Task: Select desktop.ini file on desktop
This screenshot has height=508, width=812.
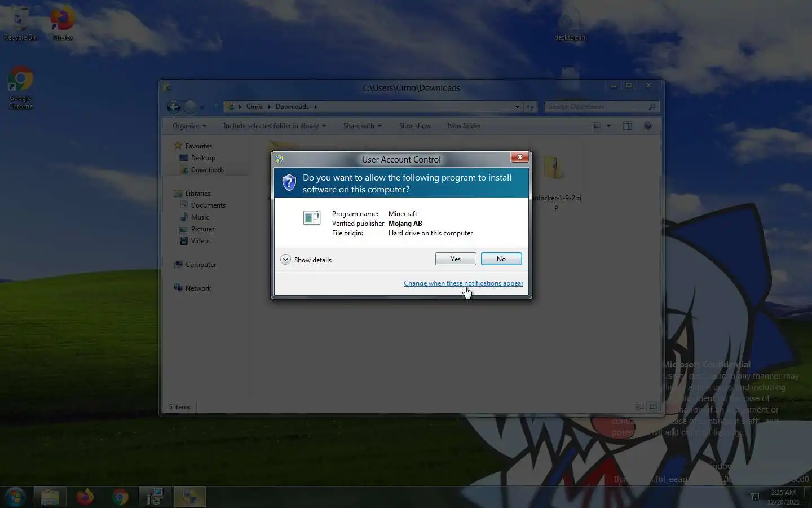Action: (570, 24)
